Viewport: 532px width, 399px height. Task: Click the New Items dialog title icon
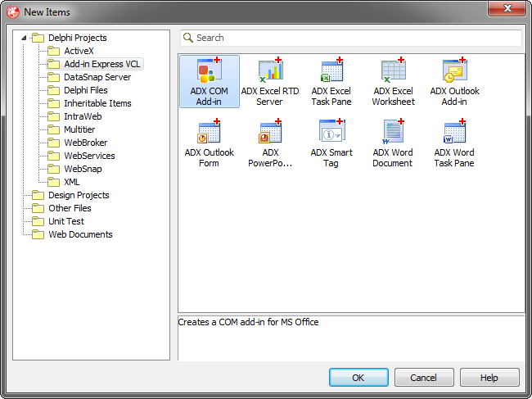click(13, 12)
